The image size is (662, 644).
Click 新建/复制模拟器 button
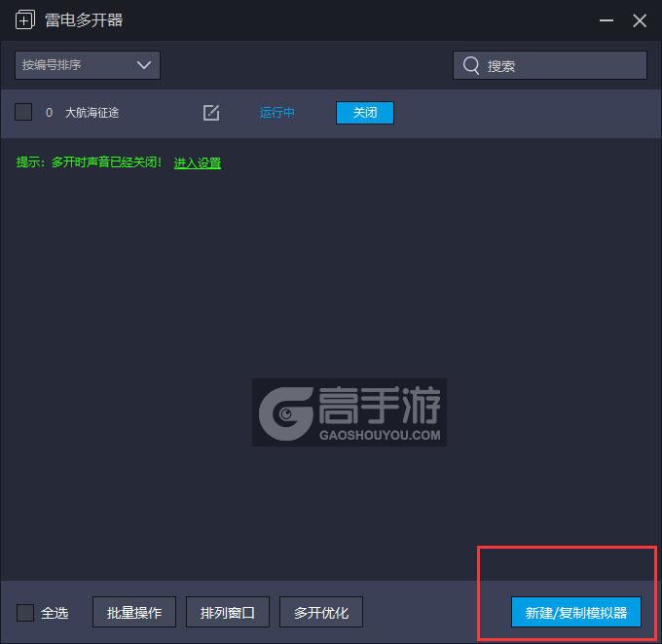(x=576, y=612)
